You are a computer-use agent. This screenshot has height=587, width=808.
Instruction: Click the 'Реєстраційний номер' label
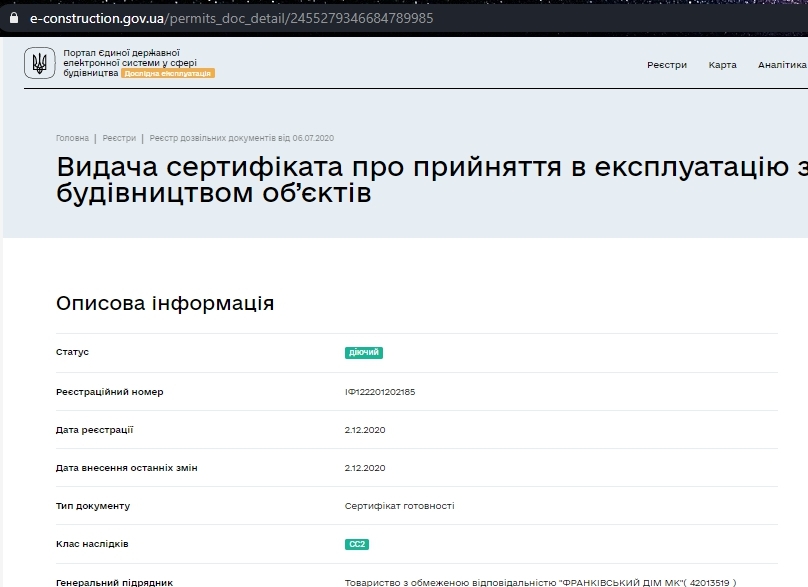[x=110, y=392]
